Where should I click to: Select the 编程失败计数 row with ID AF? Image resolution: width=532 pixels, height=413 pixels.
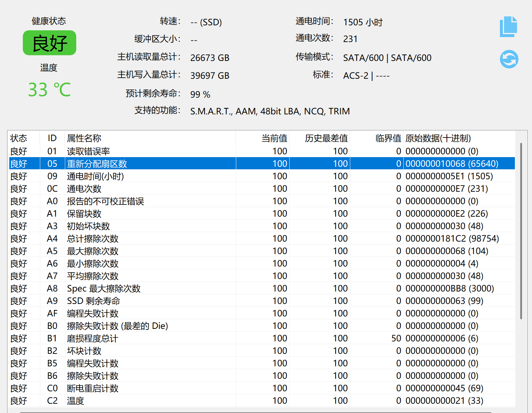261,313
